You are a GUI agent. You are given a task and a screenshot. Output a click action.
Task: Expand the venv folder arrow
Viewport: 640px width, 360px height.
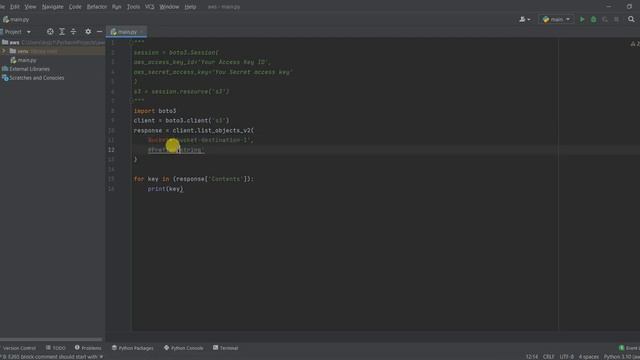point(4,51)
